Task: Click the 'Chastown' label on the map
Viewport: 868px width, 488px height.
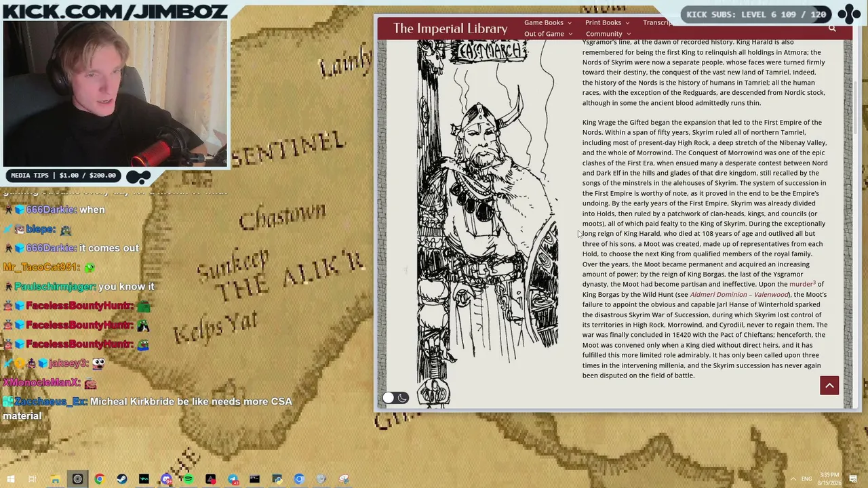Action: [x=282, y=217]
